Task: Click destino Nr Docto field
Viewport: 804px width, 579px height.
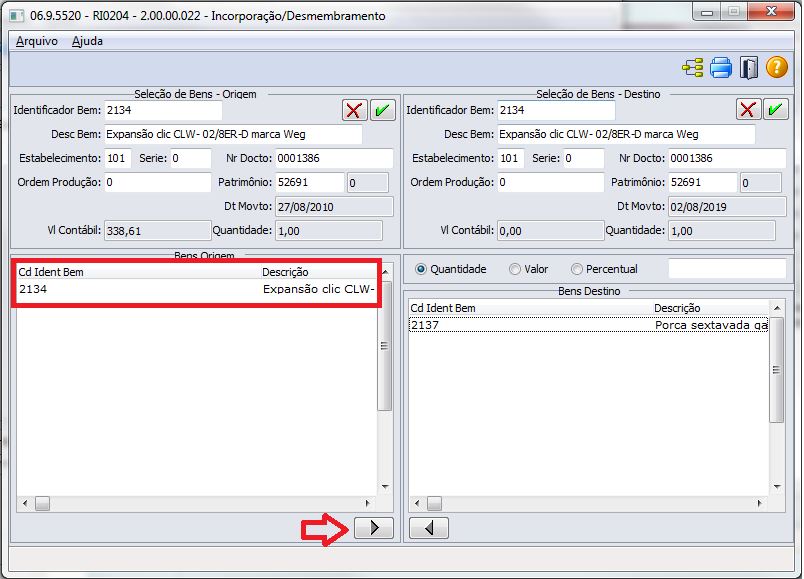Action: 727,158
